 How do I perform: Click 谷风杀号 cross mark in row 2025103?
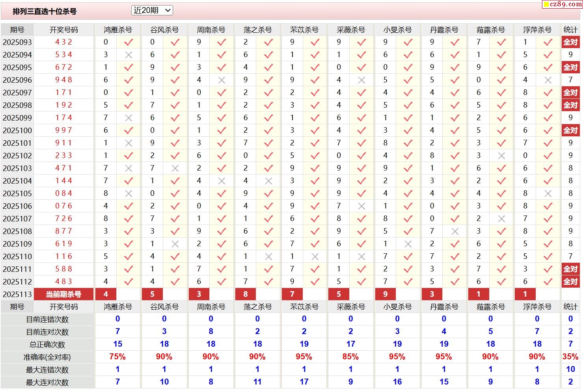175,169
